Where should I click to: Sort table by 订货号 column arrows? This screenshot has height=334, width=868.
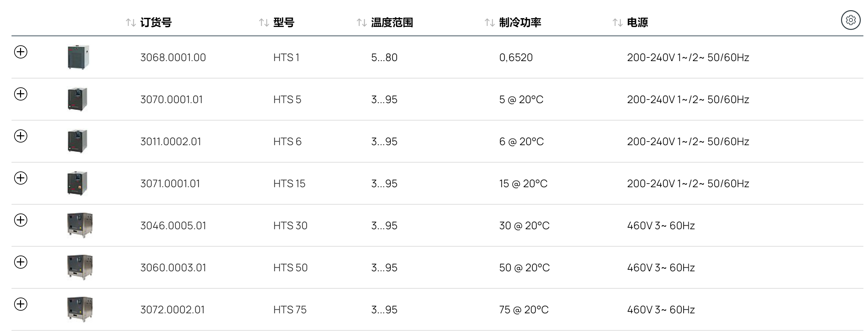click(x=131, y=23)
